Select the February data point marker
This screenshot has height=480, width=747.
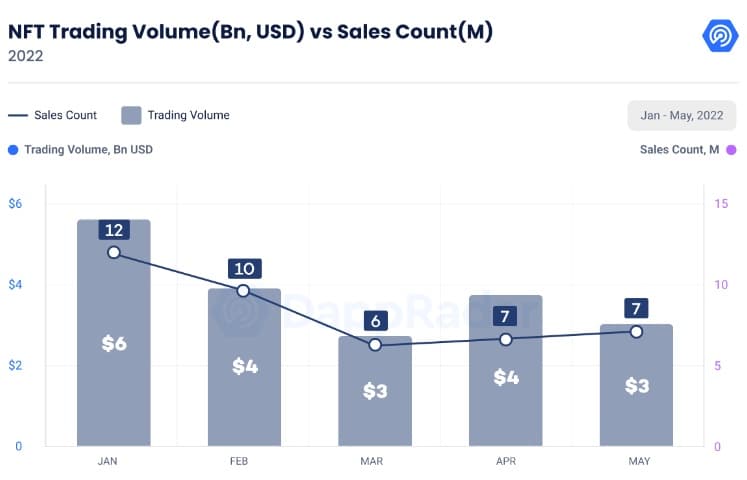[243, 290]
